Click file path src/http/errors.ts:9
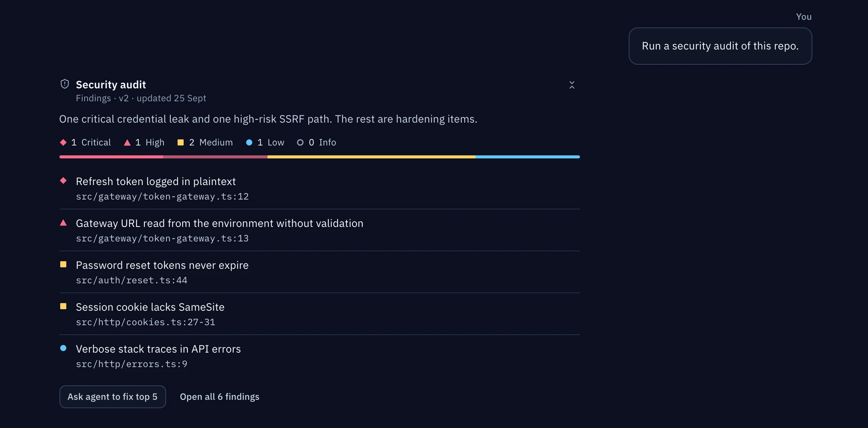This screenshot has height=428, width=868. point(131,364)
